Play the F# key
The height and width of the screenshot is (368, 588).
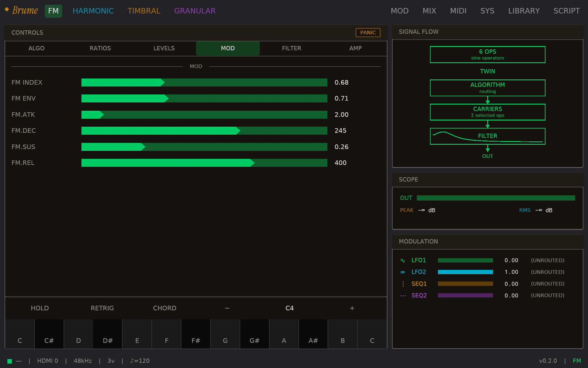(196, 334)
